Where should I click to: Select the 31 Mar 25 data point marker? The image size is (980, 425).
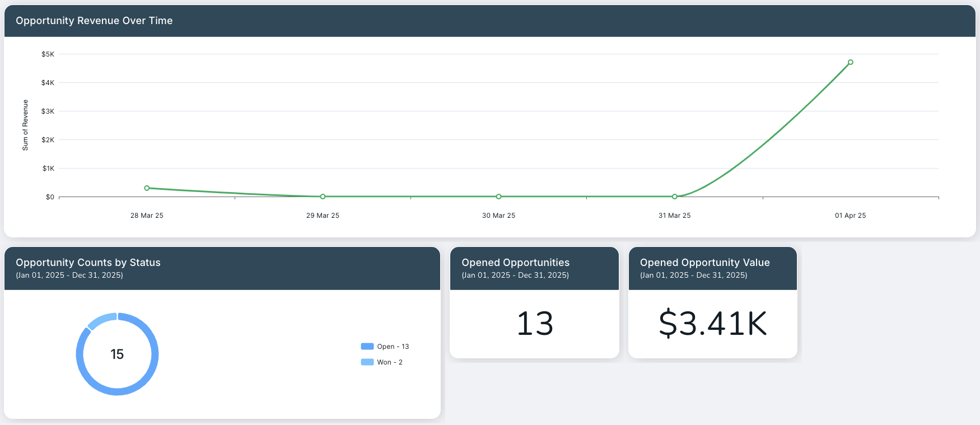point(674,197)
